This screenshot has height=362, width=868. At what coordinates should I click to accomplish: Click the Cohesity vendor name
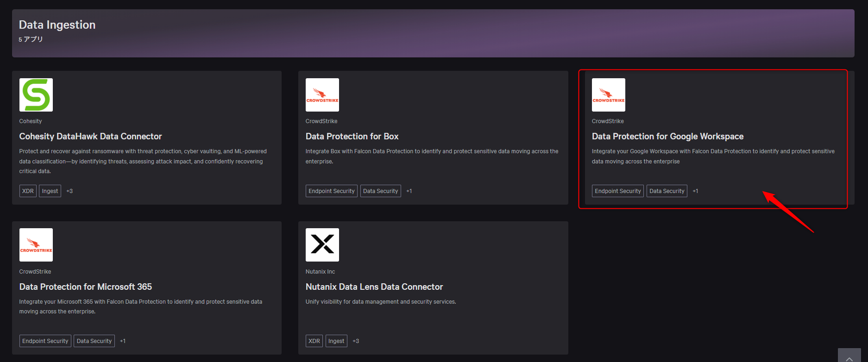tap(31, 121)
